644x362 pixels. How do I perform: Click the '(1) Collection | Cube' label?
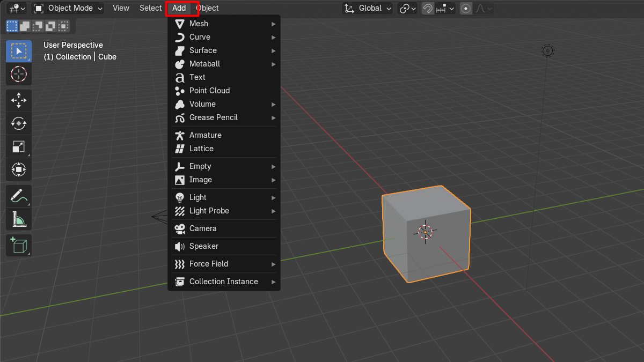coord(80,57)
